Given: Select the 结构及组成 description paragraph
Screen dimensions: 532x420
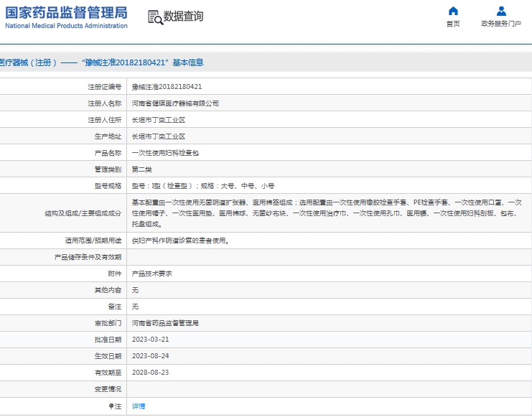Looking at the screenshot, I should (327, 213).
